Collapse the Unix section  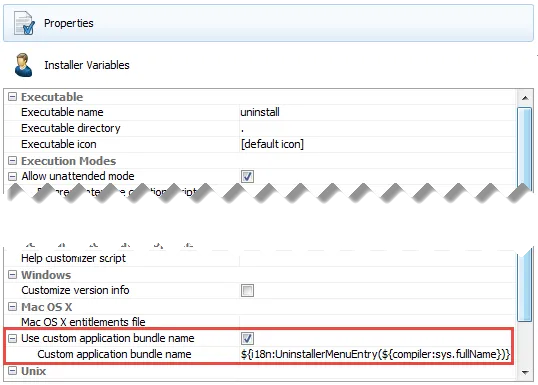[x=12, y=371]
